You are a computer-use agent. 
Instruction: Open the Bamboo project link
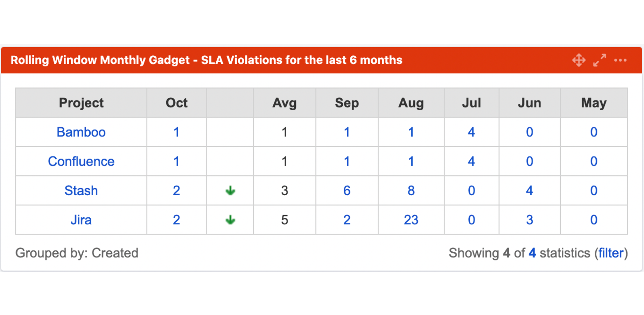tap(81, 132)
